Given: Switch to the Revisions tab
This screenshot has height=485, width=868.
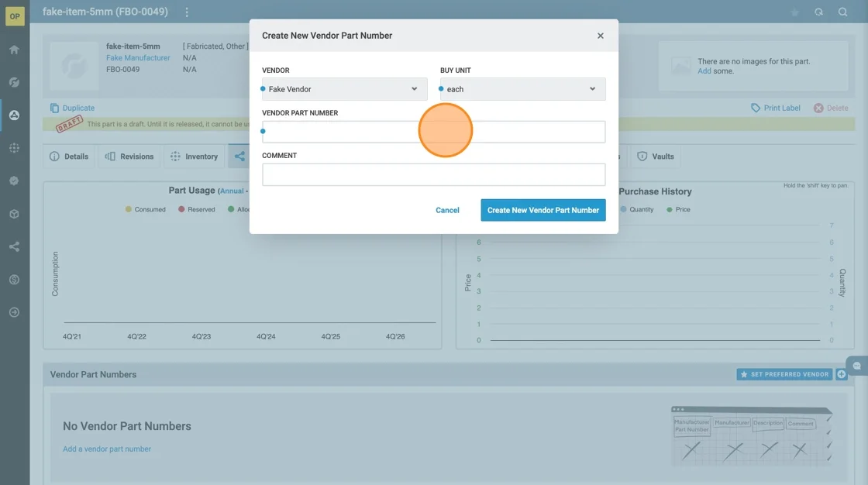Looking at the screenshot, I should (x=129, y=157).
